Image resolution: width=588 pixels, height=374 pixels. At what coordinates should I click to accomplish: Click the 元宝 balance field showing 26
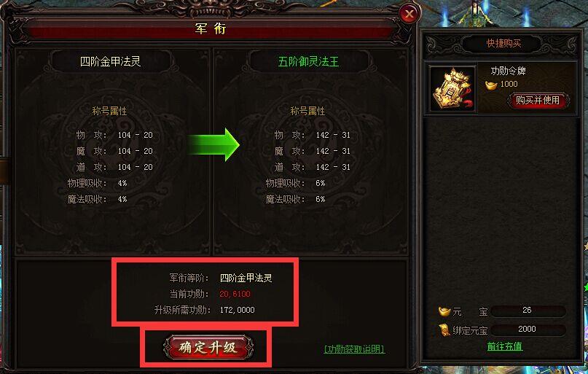tap(528, 311)
